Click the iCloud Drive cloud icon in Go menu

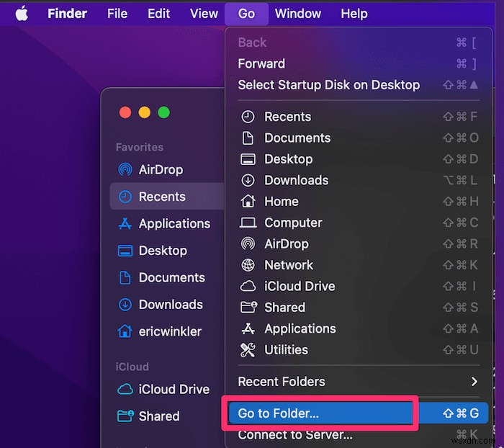tap(248, 286)
